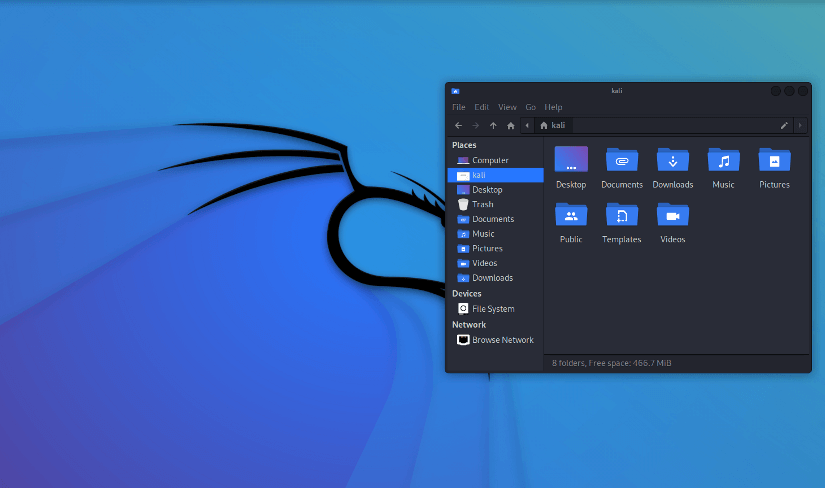The image size is (825, 488).
Task: Open the View menu
Action: (507, 107)
